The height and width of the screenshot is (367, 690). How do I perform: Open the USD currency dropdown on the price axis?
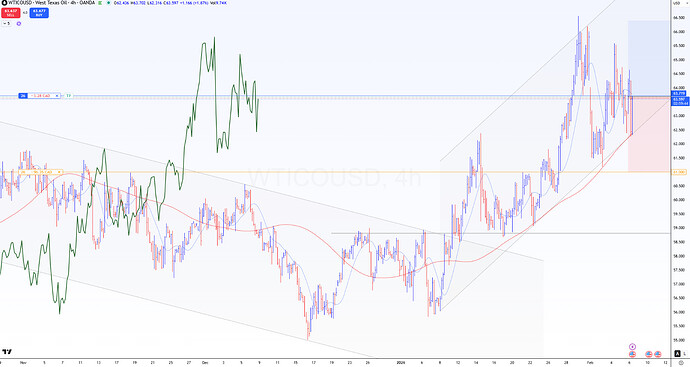(x=681, y=3)
